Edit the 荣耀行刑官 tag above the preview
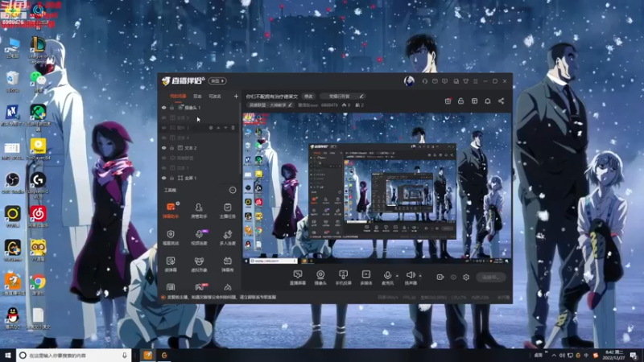This screenshot has width=644, height=362. pyautogui.click(x=342, y=97)
